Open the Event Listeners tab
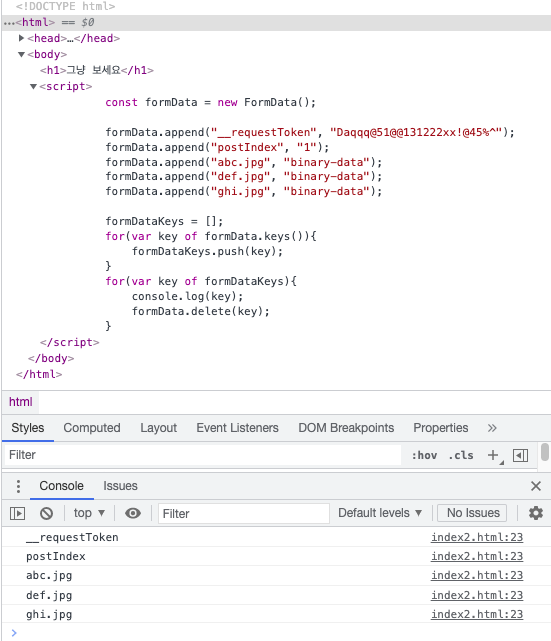This screenshot has width=551, height=641. point(237,428)
